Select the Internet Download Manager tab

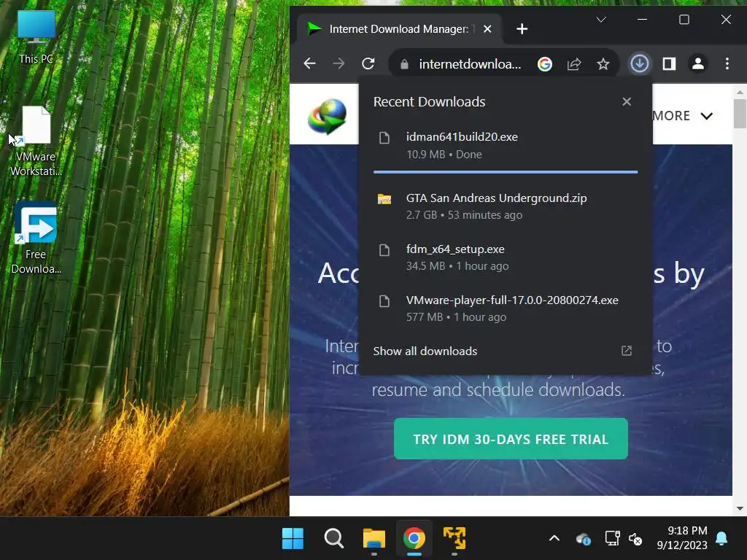[399, 29]
